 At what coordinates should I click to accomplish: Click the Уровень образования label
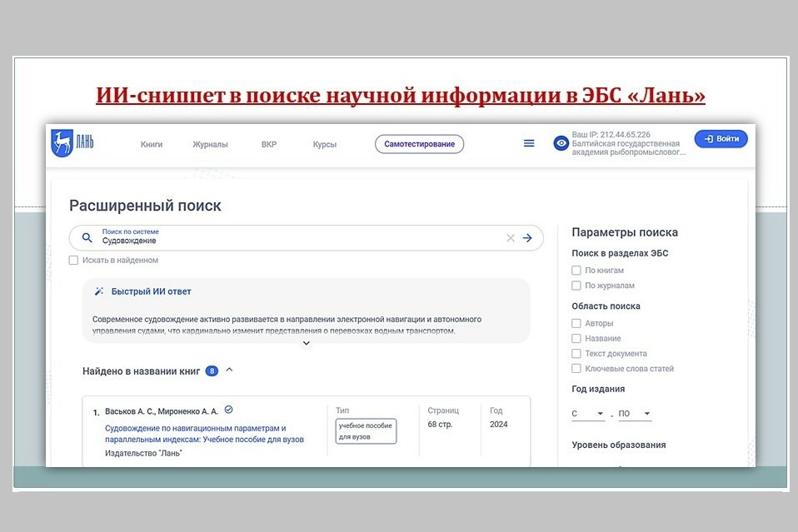(618, 445)
